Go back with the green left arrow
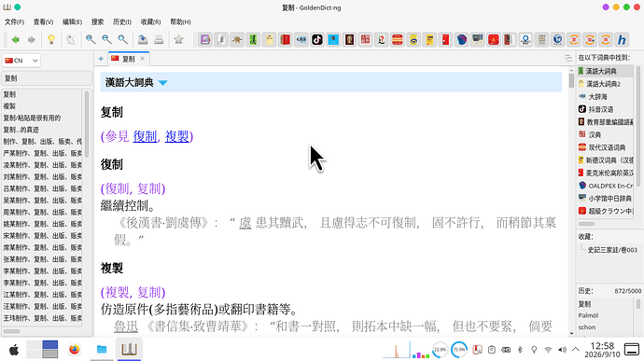 click(16, 39)
